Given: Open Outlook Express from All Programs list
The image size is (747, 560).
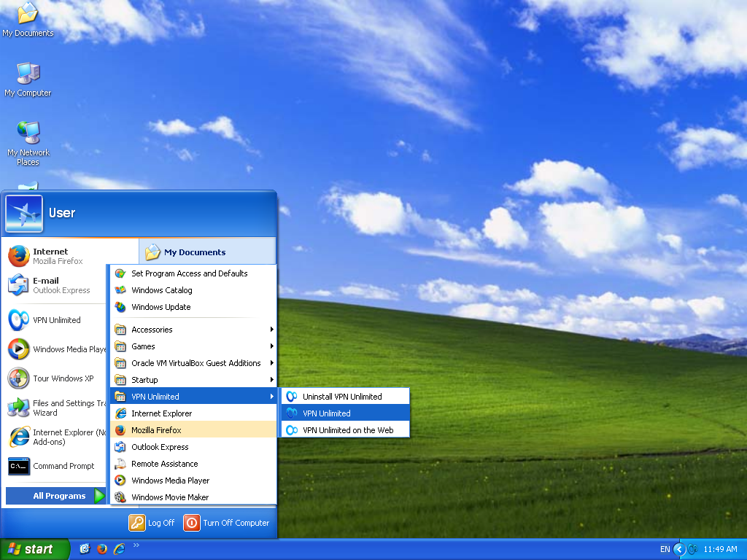Looking at the screenshot, I should [193, 447].
